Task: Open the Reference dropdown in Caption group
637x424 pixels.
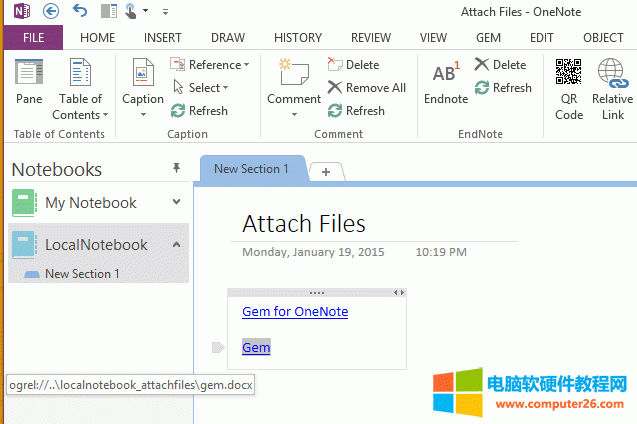Action: [210, 65]
